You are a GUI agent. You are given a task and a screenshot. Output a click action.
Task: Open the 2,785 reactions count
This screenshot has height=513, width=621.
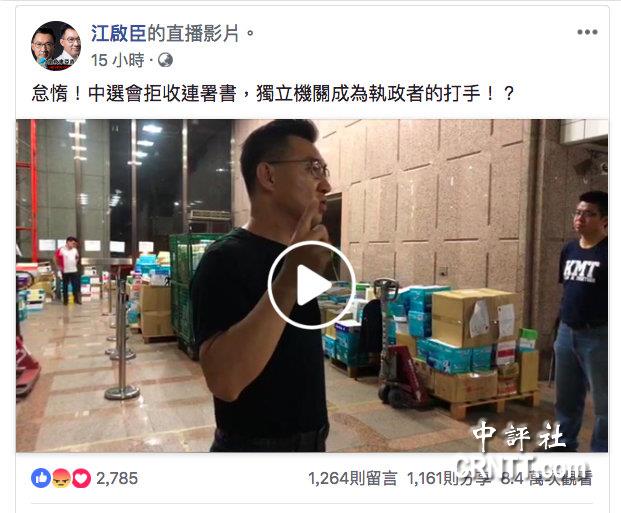(x=117, y=479)
